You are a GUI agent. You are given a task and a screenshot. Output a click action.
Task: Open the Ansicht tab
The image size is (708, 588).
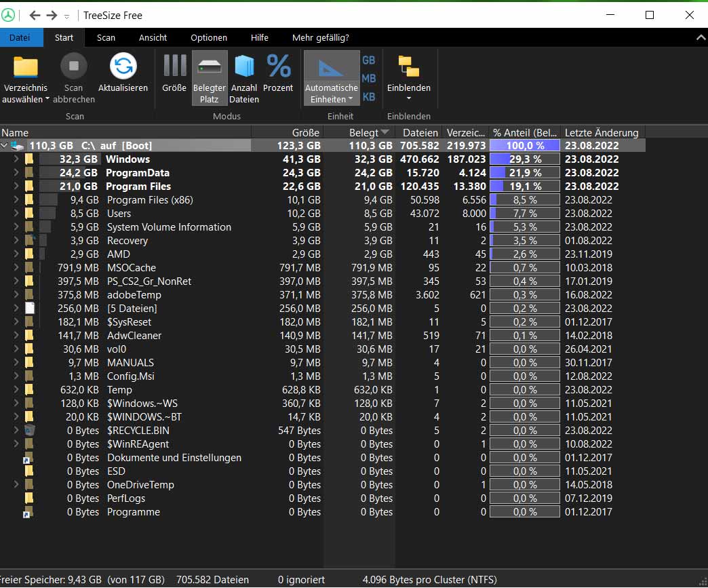(153, 37)
